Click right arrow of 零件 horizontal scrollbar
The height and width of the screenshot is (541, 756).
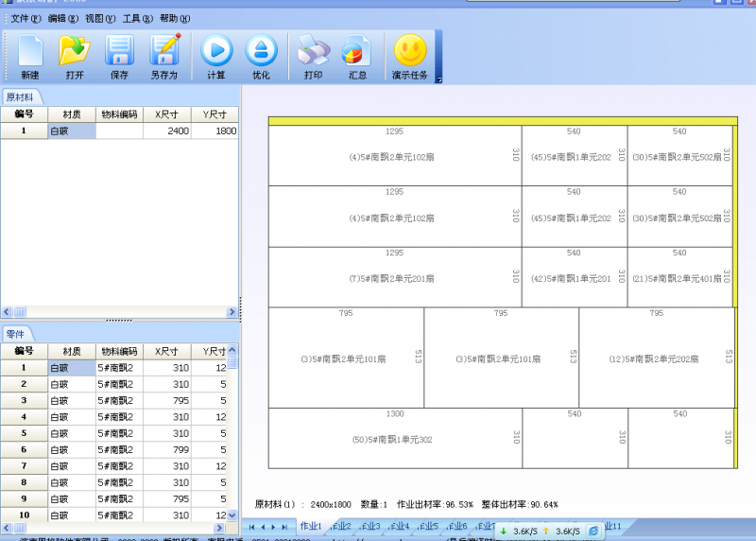pos(219,528)
